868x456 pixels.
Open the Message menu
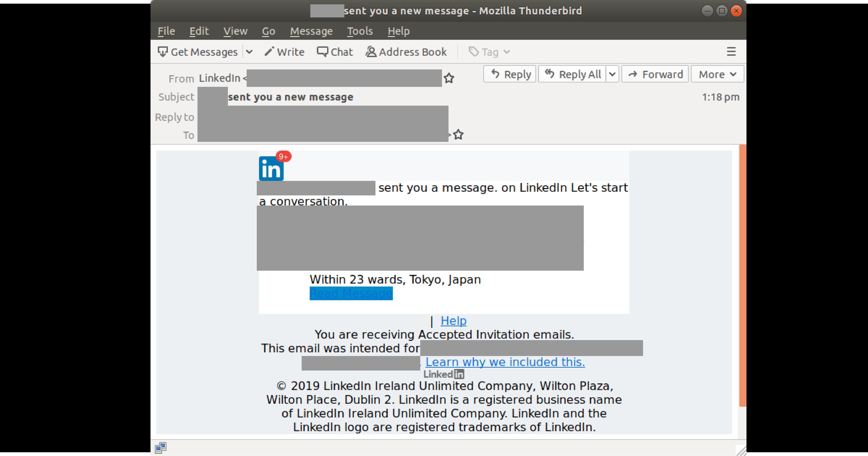point(311,31)
